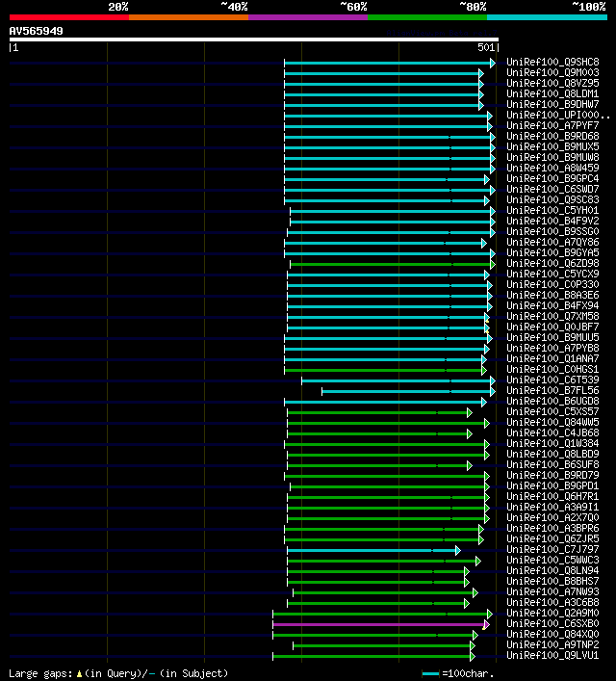Click the UniRef100_Q7XM58 label

coord(552,317)
